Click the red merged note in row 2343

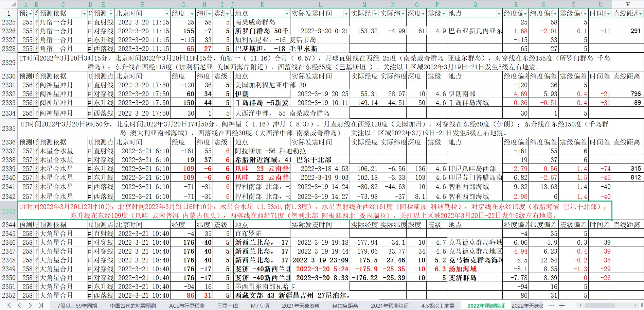coord(314,211)
